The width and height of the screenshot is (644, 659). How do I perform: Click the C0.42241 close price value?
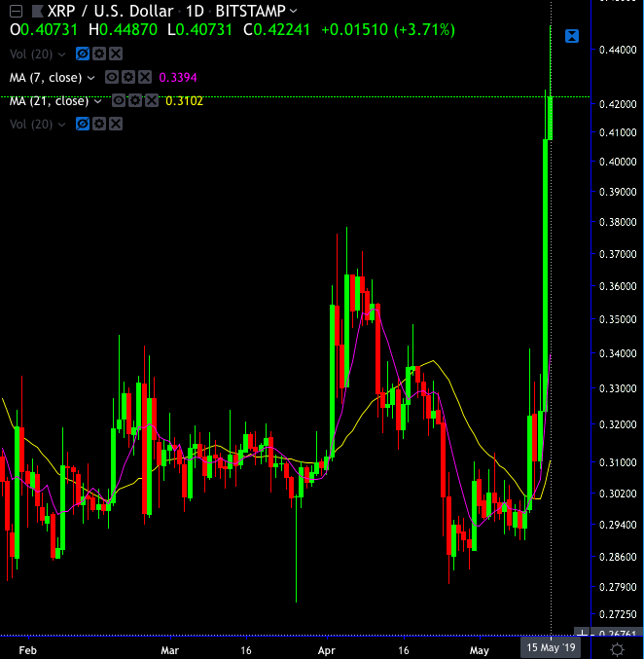pyautogui.click(x=277, y=30)
